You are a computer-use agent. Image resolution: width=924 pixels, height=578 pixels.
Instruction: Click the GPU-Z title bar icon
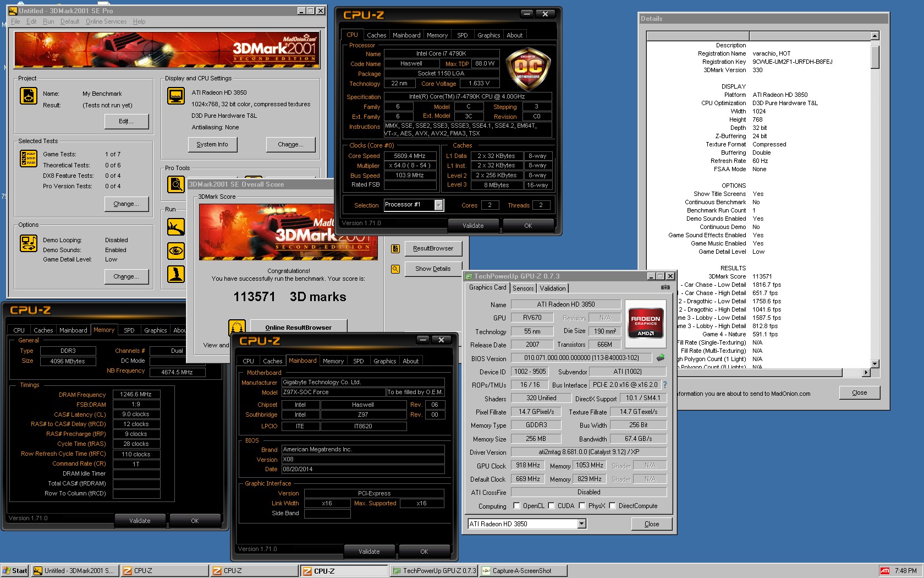click(469, 276)
